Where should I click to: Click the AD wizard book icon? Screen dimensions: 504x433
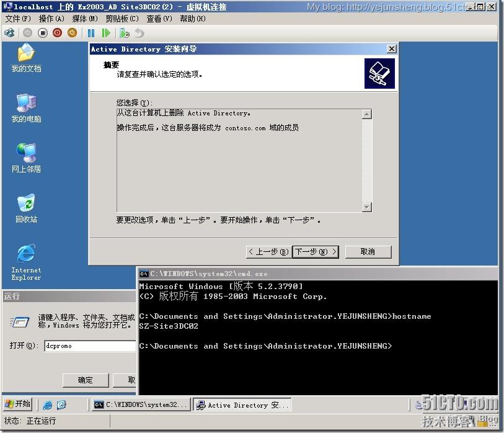(379, 73)
